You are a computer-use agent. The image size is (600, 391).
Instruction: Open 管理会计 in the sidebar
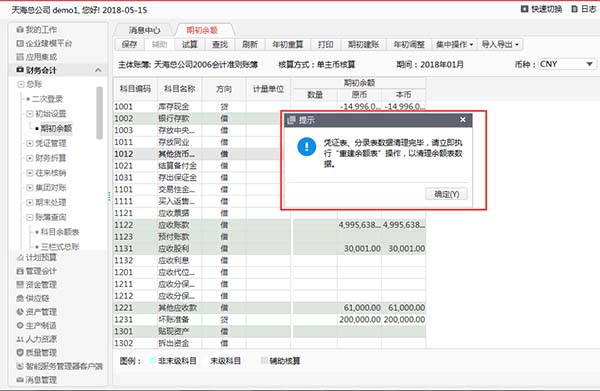[x=37, y=271]
